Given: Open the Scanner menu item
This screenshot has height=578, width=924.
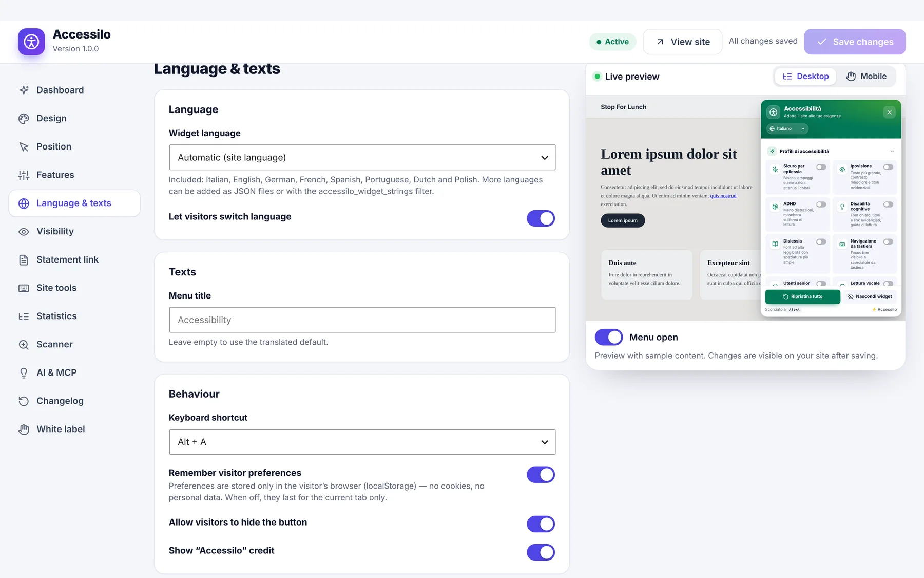Looking at the screenshot, I should [74, 344].
